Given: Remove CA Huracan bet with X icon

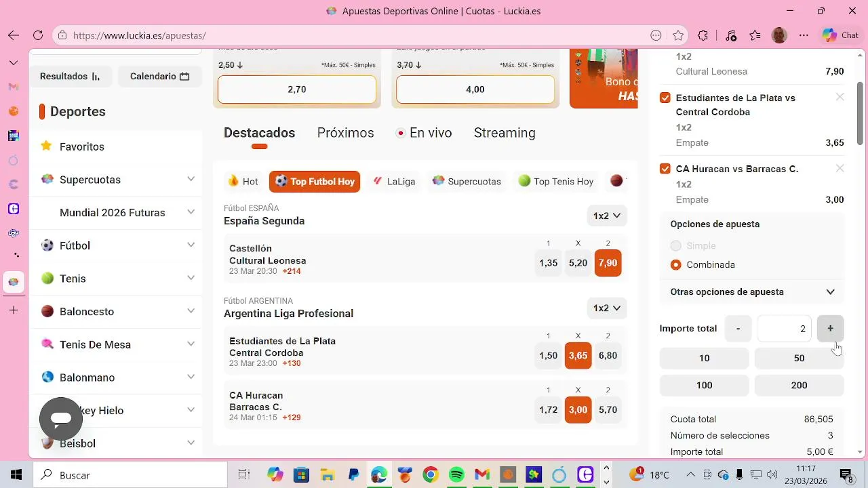Looking at the screenshot, I should pos(840,169).
